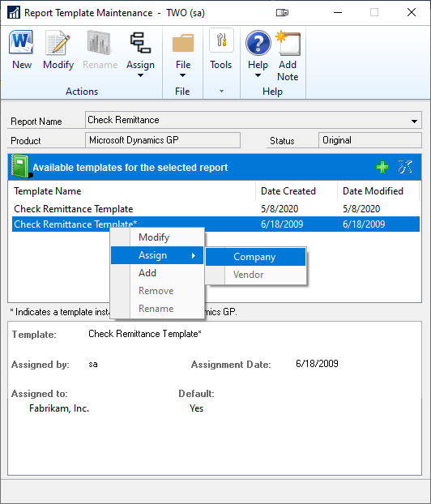Select Company in the Assign submenu
This screenshot has height=504, width=431.
(255, 257)
